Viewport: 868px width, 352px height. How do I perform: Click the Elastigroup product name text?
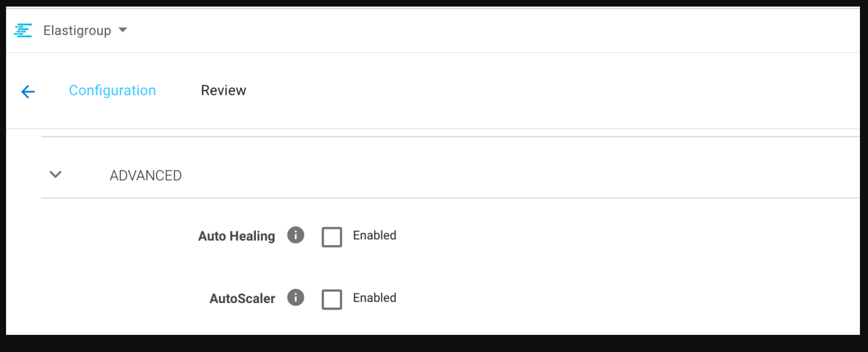pyautogui.click(x=77, y=31)
